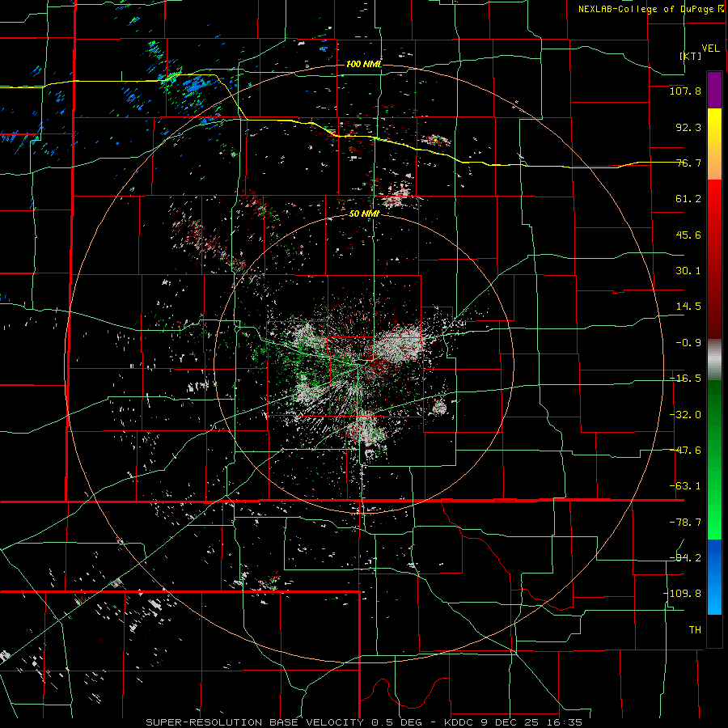Click the [KT] units label
Image resolution: width=728 pixels, height=728 pixels.
pyautogui.click(x=691, y=56)
